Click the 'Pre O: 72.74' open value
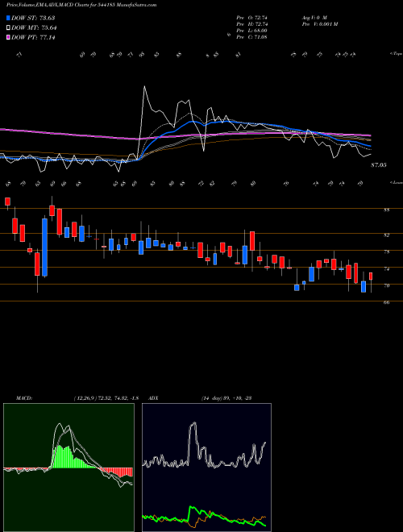Image resolution: width=403 pixels, height=532 pixels. pos(252,18)
